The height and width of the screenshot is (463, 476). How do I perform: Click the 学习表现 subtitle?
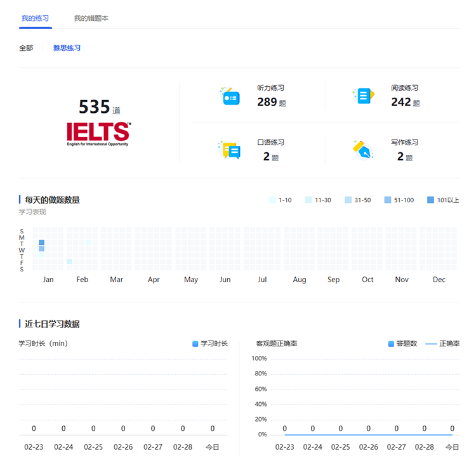32,212
